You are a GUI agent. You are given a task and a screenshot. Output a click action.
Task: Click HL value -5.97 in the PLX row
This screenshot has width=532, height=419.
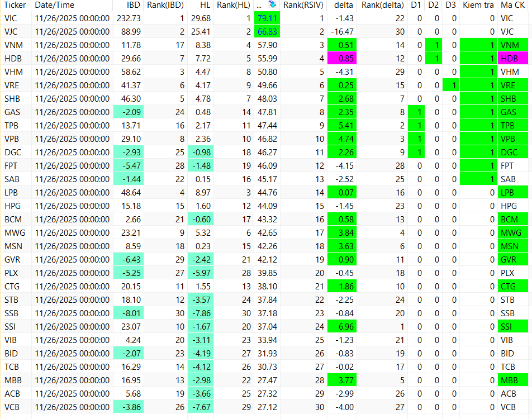(201, 273)
